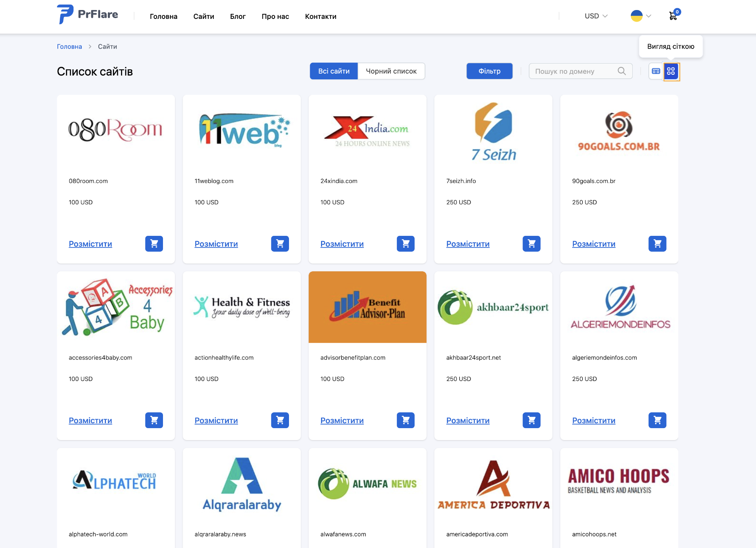Add 080room.com to cart

tap(154, 244)
